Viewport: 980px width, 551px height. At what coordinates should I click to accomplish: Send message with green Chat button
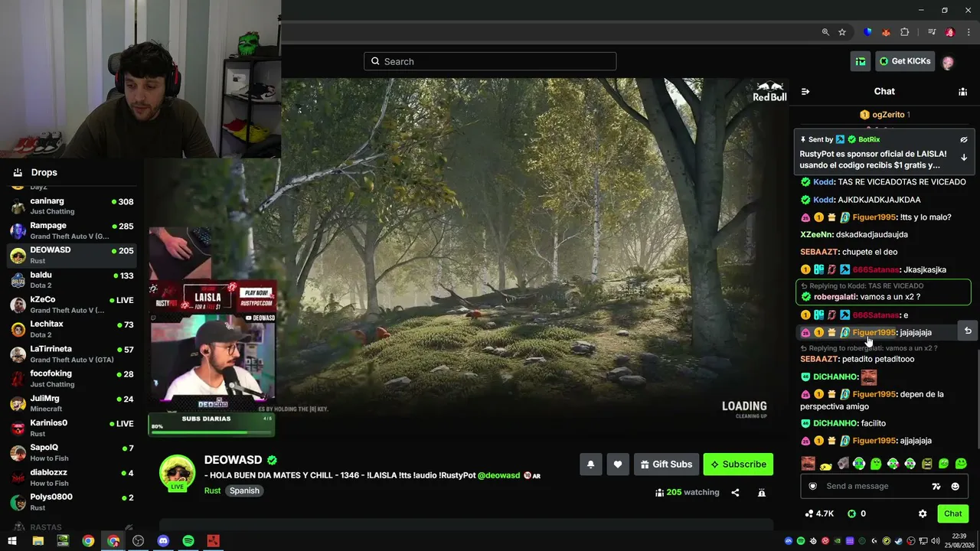tap(952, 514)
